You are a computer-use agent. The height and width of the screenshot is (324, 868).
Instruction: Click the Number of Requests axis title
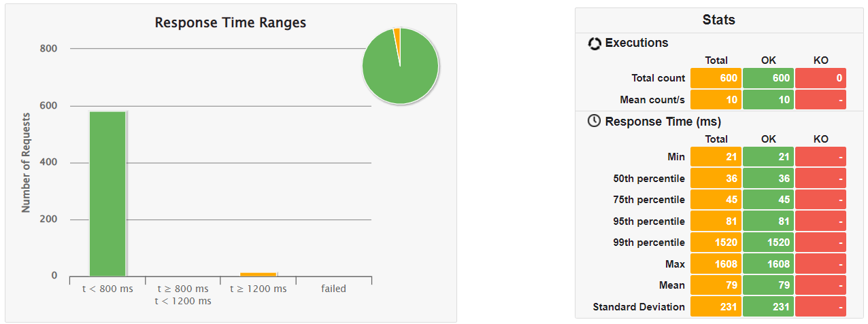pyautogui.click(x=27, y=164)
